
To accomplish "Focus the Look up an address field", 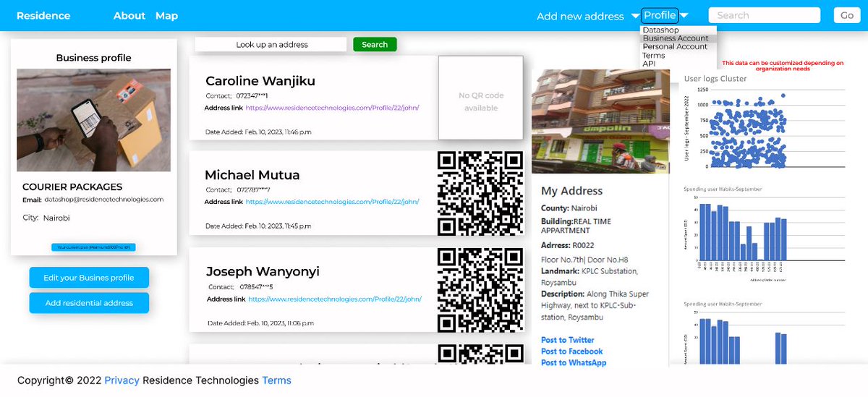I will (271, 45).
